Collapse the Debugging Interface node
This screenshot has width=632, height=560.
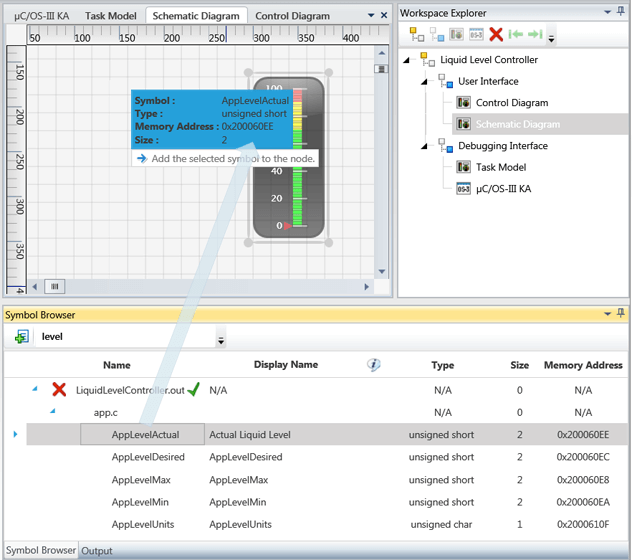pyautogui.click(x=425, y=146)
